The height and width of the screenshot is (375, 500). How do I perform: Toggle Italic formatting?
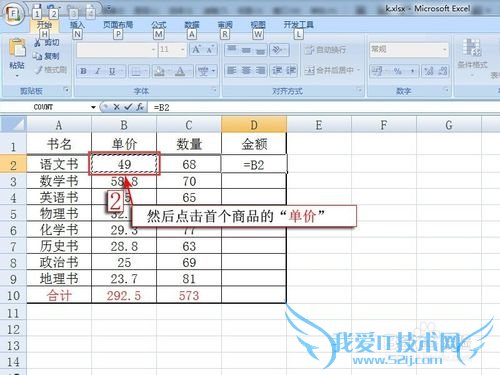pos(98,71)
